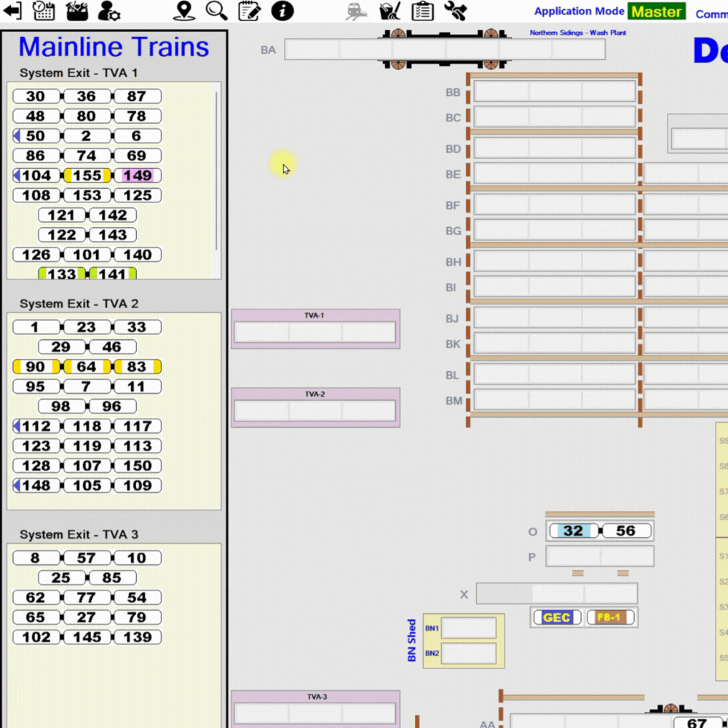Viewport: 728px width, 728px height.
Task: Select train unit 77
Action: point(87,597)
